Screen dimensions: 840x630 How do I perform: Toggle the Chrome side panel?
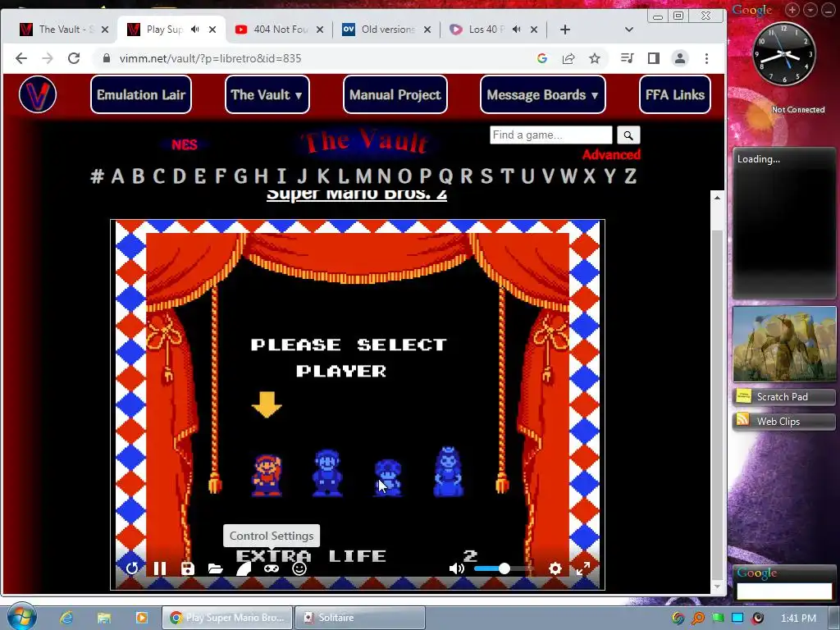(654, 58)
